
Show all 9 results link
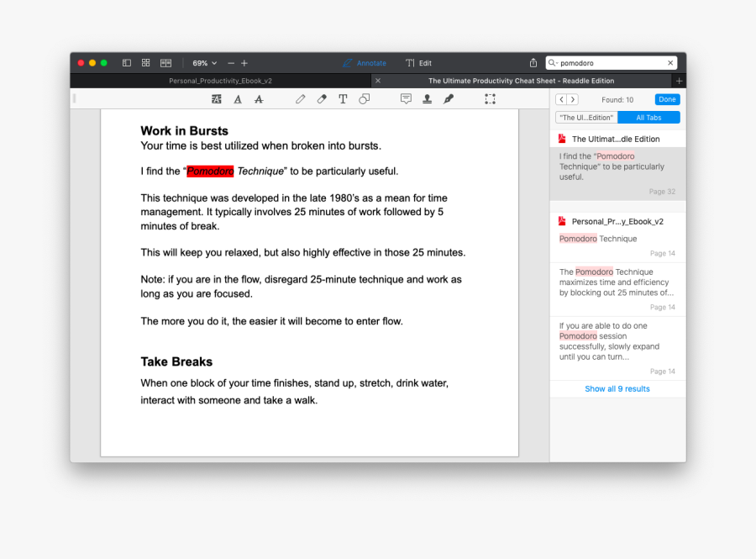[x=617, y=389]
